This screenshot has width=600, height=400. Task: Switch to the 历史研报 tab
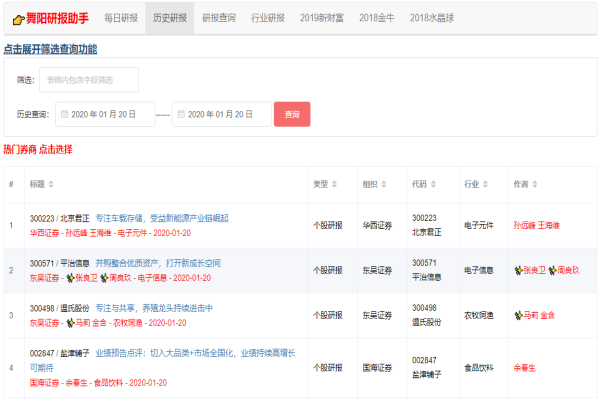(x=170, y=18)
